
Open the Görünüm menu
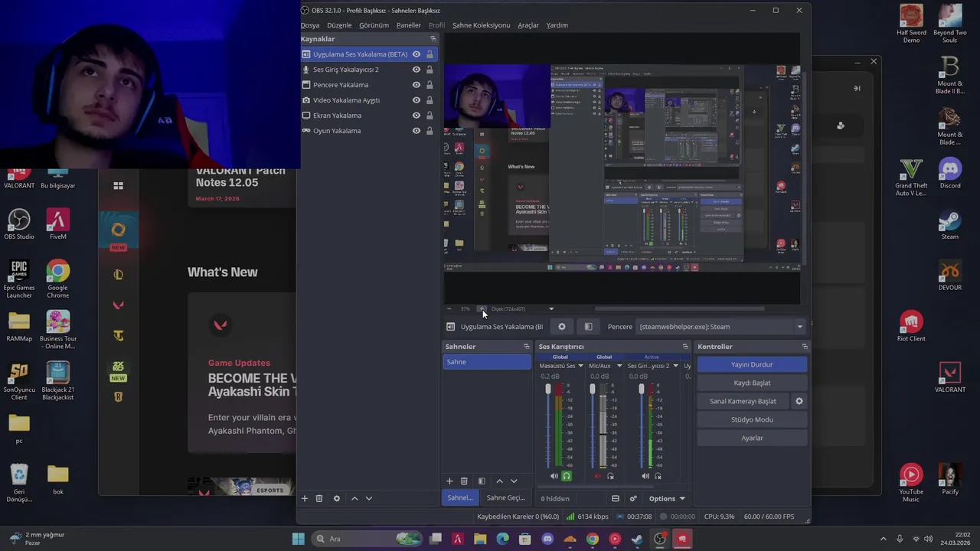point(374,25)
